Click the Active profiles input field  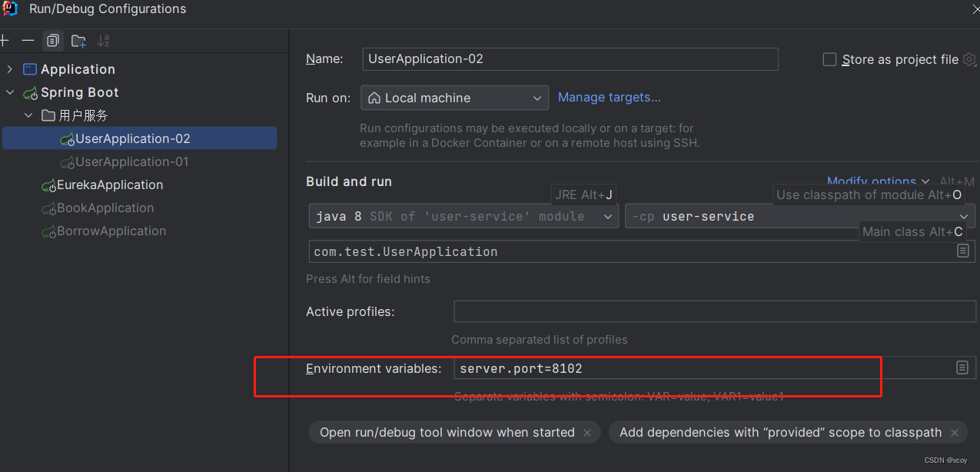click(715, 311)
